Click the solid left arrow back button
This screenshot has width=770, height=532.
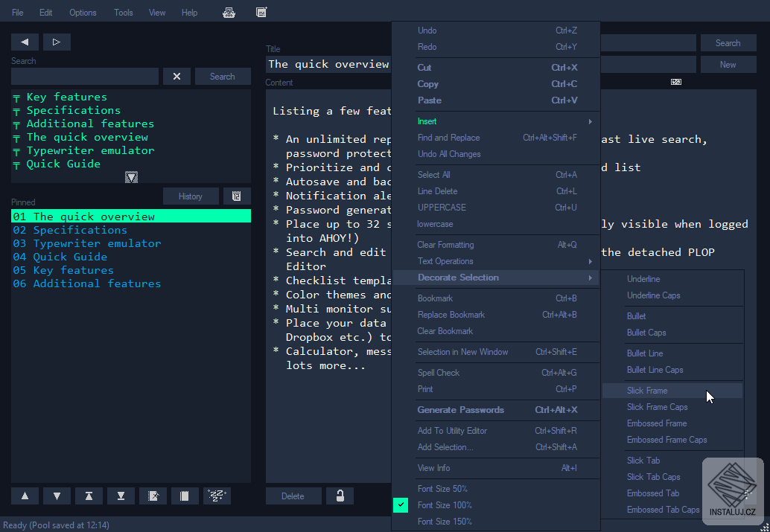coord(25,42)
